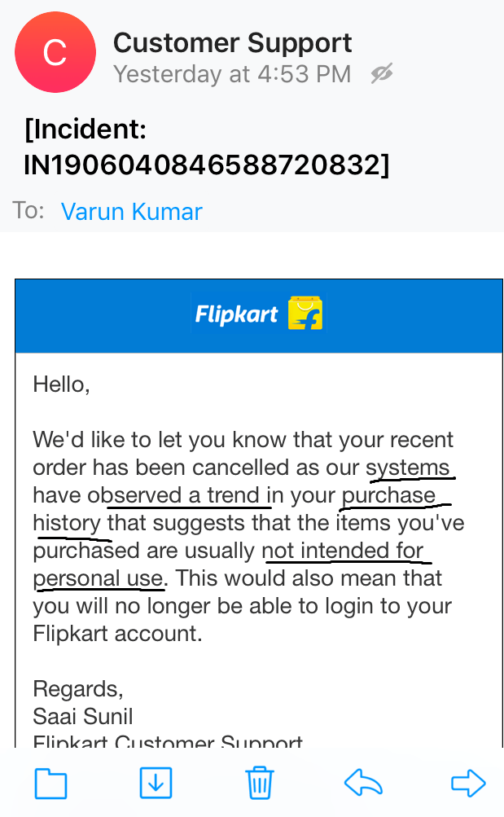Tap the "To:" recipient label
This screenshot has height=817, width=504.
tap(28, 211)
